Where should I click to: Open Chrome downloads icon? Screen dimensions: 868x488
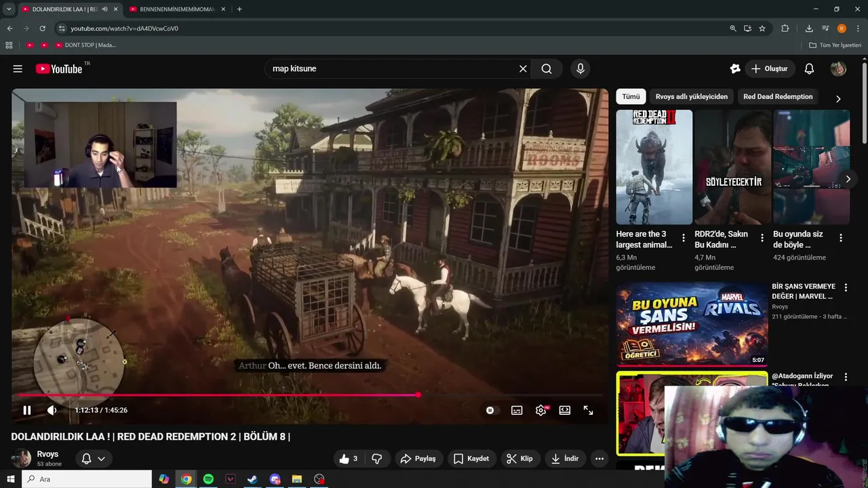[809, 28]
